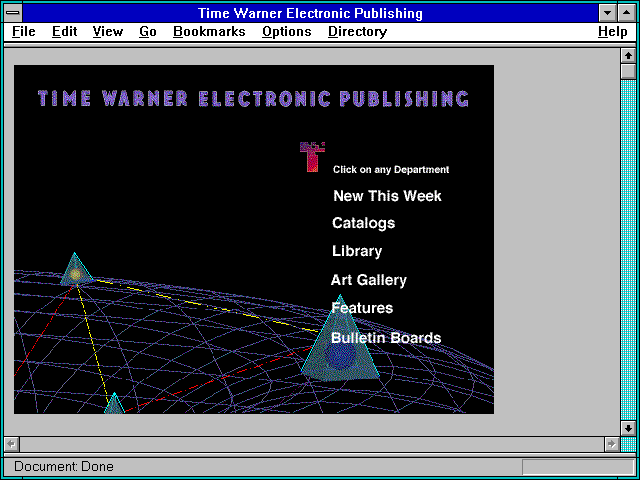This screenshot has height=480, width=640.
Task: Click the red T logo icon
Action: pos(312,157)
